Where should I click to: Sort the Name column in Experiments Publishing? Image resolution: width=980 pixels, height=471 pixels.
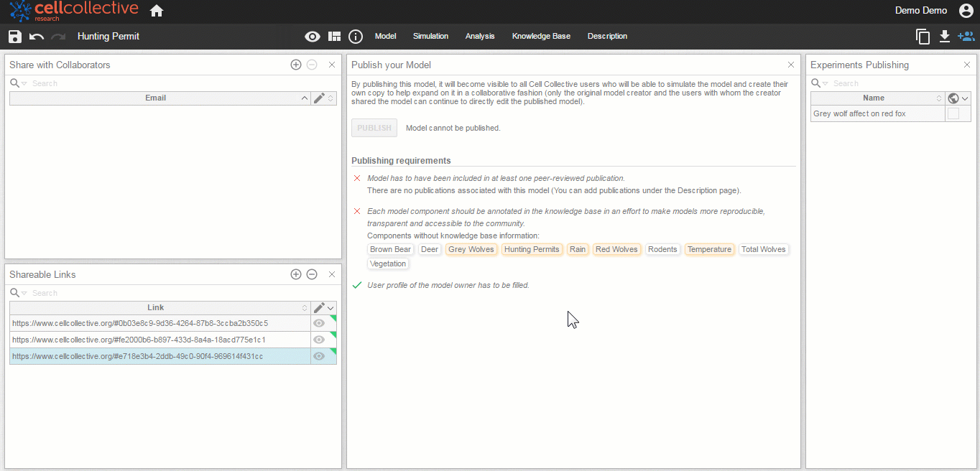coord(939,98)
